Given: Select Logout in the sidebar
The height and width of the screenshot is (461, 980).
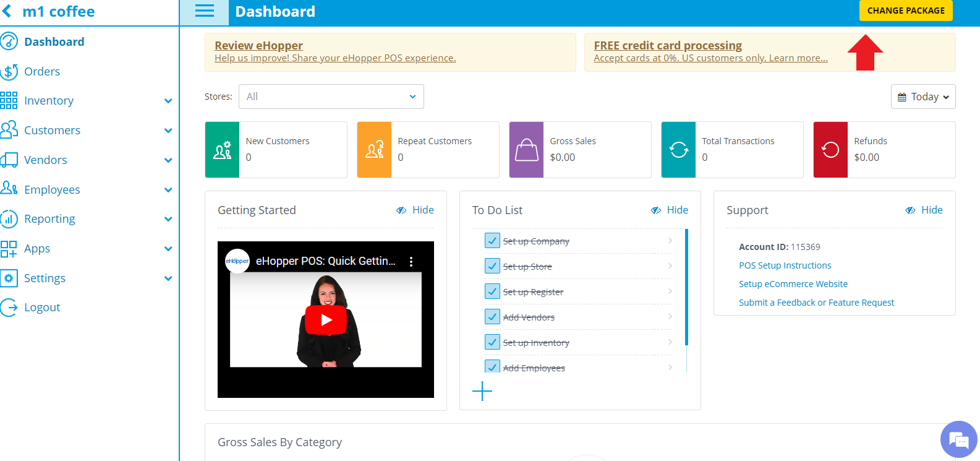Looking at the screenshot, I should click(x=42, y=308).
